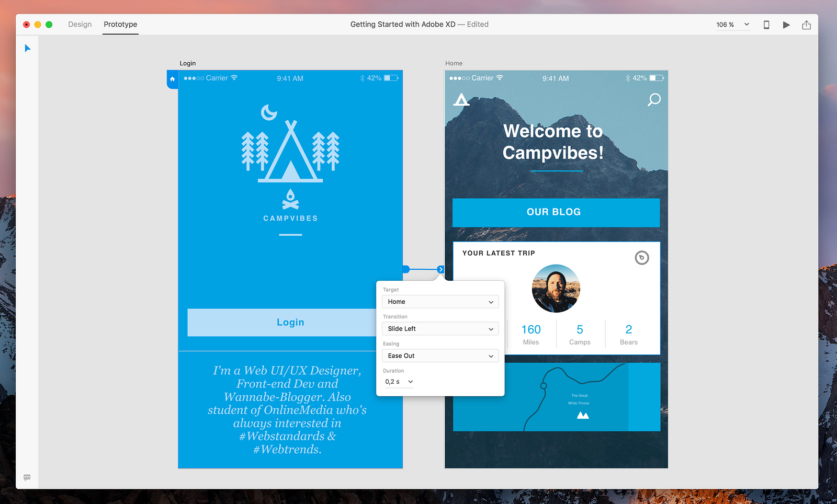This screenshot has height=504, width=837.
Task: Click the search magnifier on Home artboard
Action: click(654, 99)
